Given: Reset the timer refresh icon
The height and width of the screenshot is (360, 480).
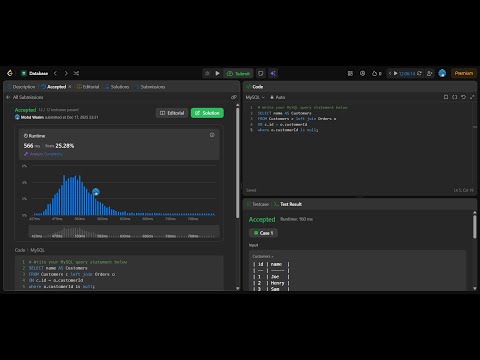Looking at the screenshot, I should pyautogui.click(x=419, y=73).
